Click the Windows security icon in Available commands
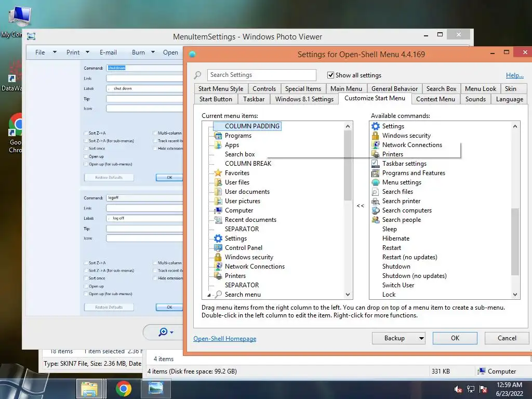This screenshot has height=399, width=532. coord(375,136)
